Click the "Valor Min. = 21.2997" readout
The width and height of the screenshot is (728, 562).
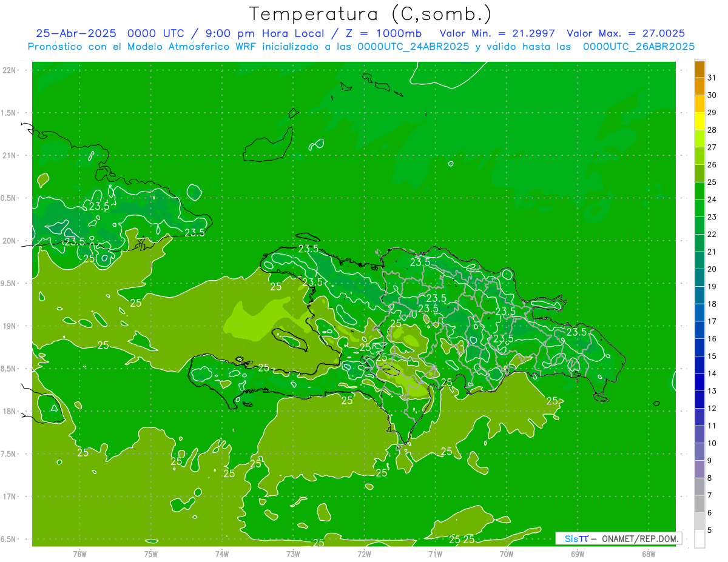point(497,33)
